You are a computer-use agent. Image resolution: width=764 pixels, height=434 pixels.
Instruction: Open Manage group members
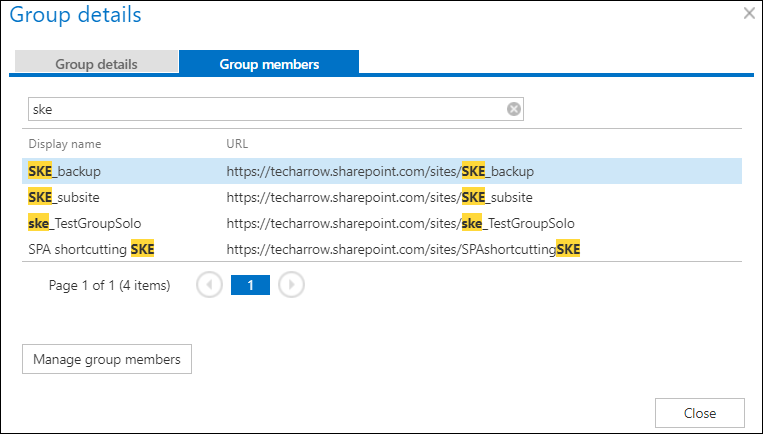click(107, 359)
